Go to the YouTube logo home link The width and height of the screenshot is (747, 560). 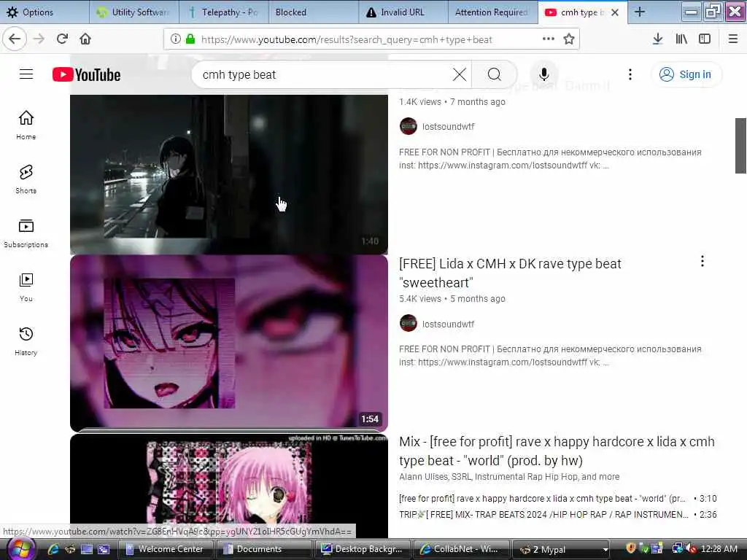[x=87, y=75]
